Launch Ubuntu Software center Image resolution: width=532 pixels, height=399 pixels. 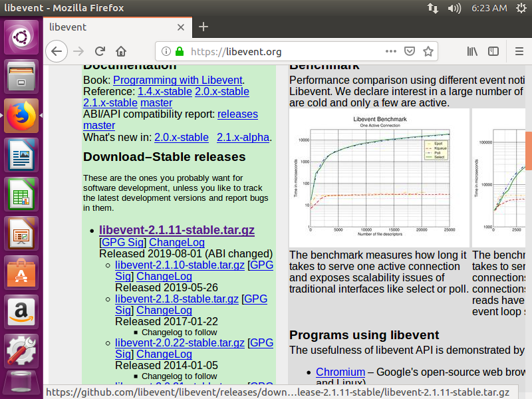tap(21, 273)
